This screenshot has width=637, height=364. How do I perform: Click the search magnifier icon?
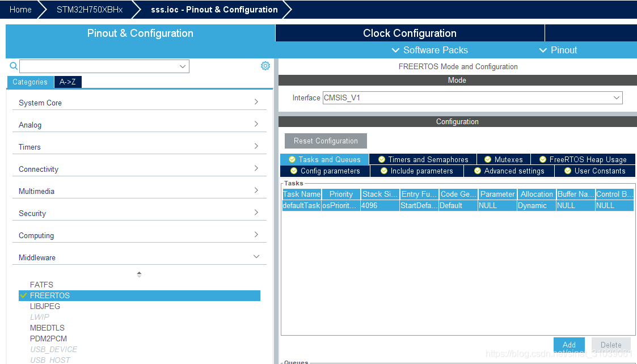(x=14, y=66)
